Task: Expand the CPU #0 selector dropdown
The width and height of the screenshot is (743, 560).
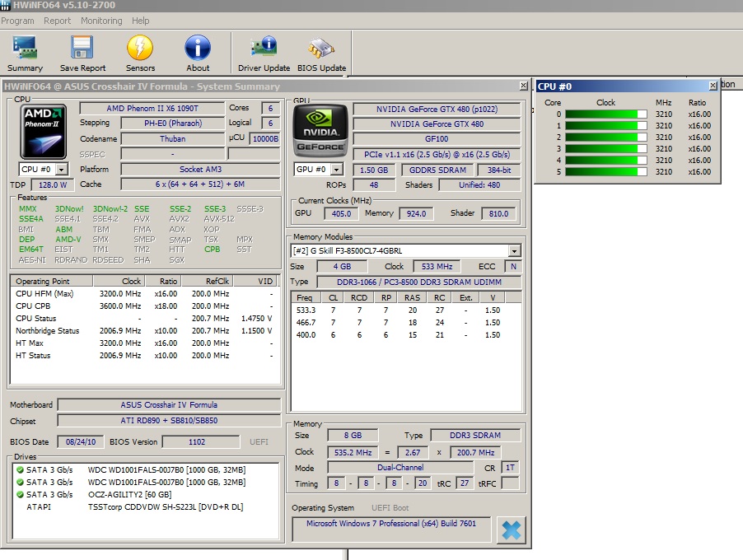Action: pyautogui.click(x=61, y=170)
